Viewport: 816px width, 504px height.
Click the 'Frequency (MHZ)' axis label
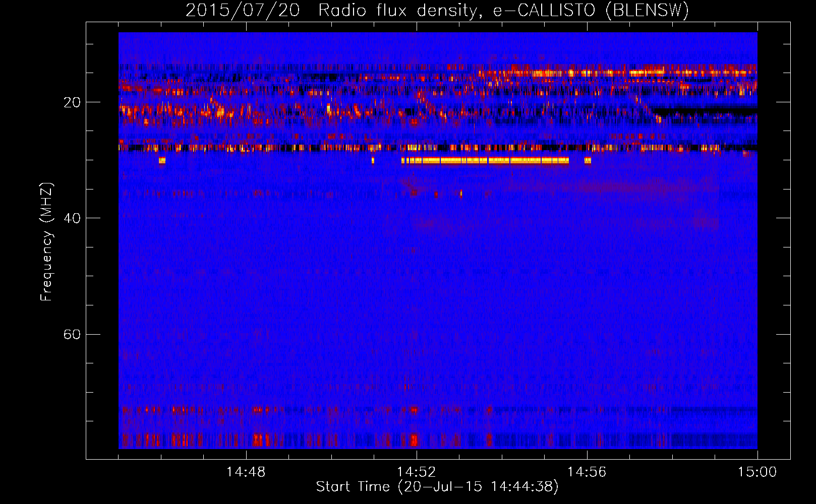point(46,242)
